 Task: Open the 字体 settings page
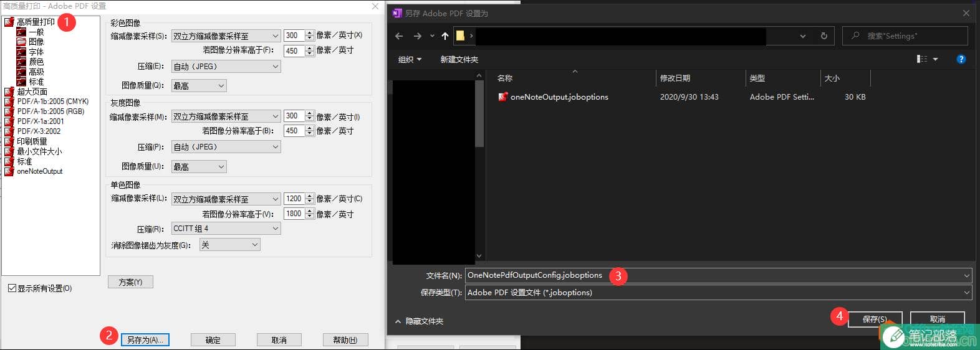click(x=36, y=52)
